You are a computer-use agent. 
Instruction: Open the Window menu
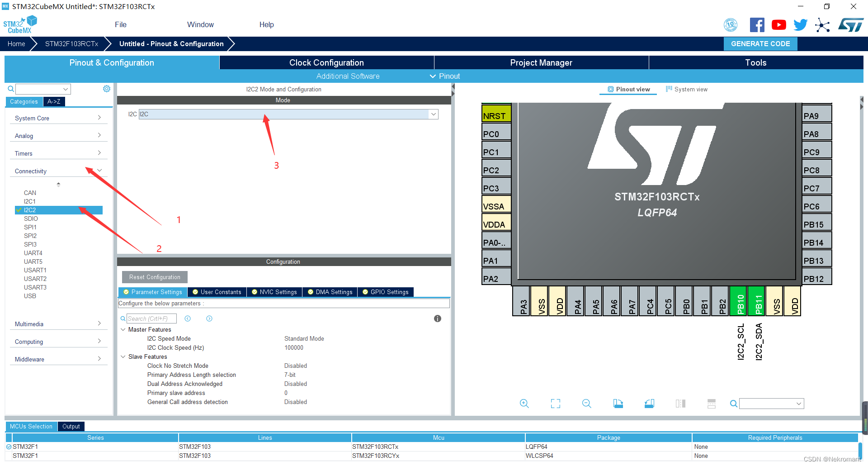[x=200, y=25]
